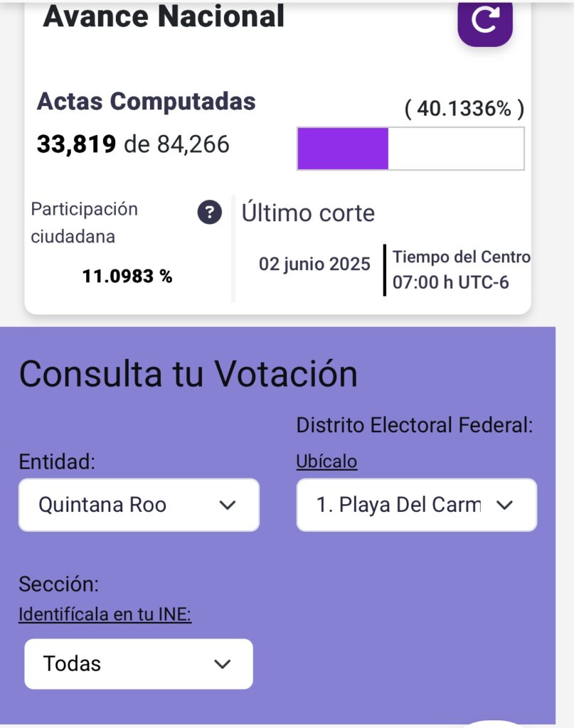
Task: Click the purple Actas Computadas progress bar
Action: click(410, 149)
